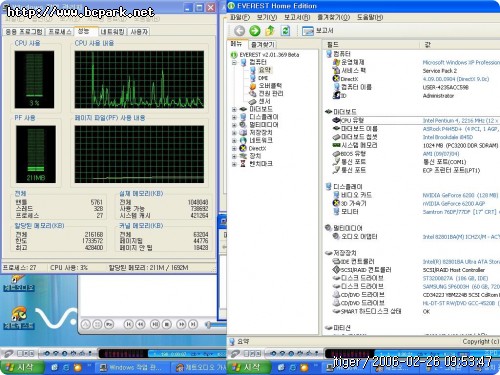Click the DirectX icon in left tree
Screen dimensions: 500x375
coord(243,148)
